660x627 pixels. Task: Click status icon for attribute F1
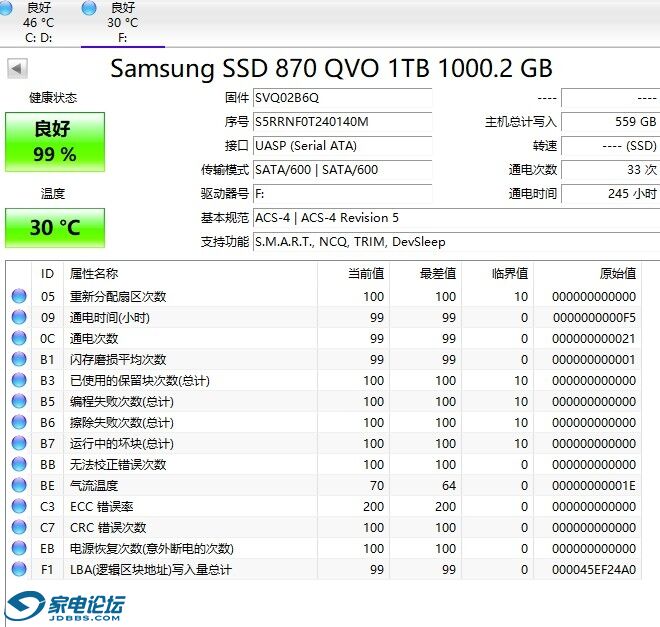19,569
